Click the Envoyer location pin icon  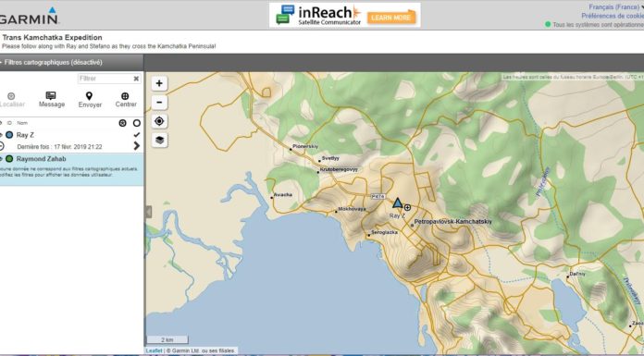89,96
